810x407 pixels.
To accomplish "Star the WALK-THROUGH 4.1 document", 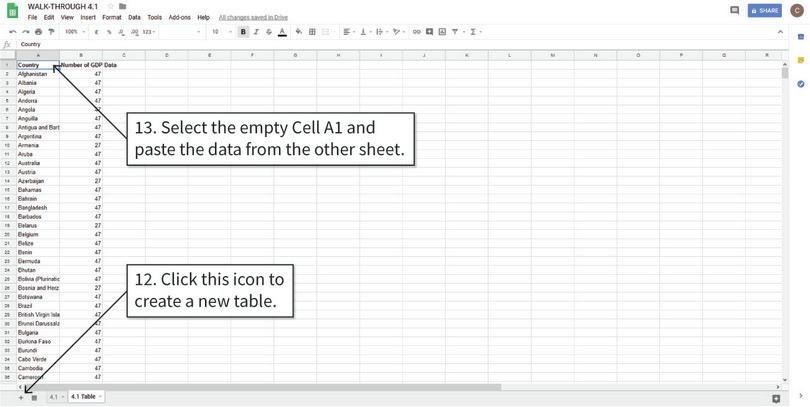I will tap(111, 6).
